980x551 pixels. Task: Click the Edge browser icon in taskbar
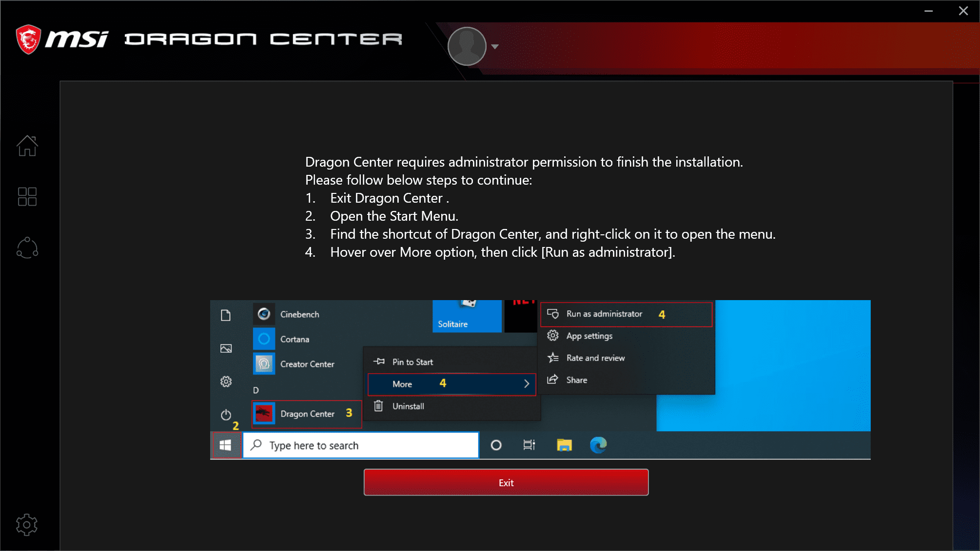(x=598, y=445)
